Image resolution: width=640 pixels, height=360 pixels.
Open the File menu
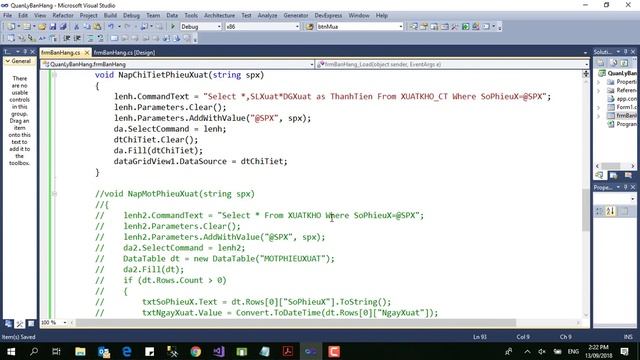tap(7, 16)
